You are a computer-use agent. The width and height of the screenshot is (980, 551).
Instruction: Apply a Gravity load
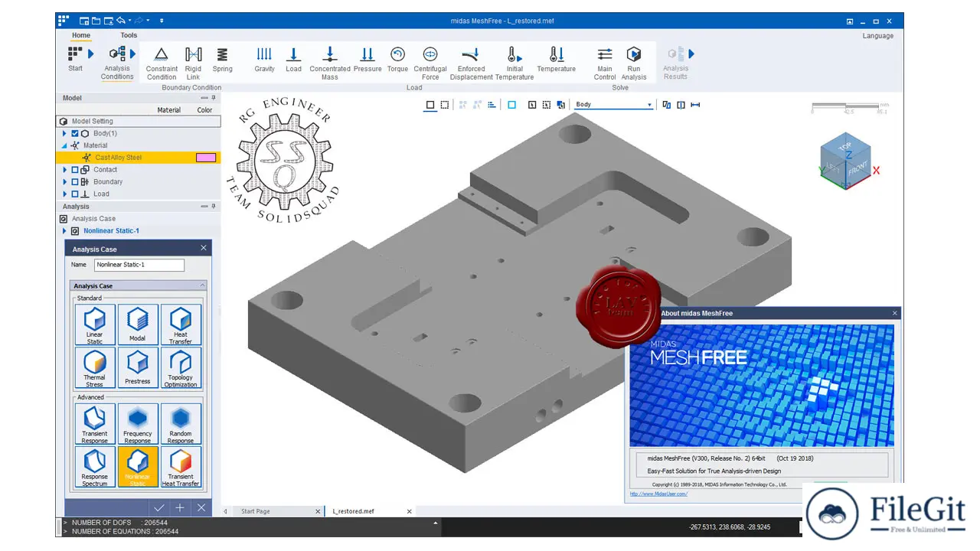click(x=264, y=59)
